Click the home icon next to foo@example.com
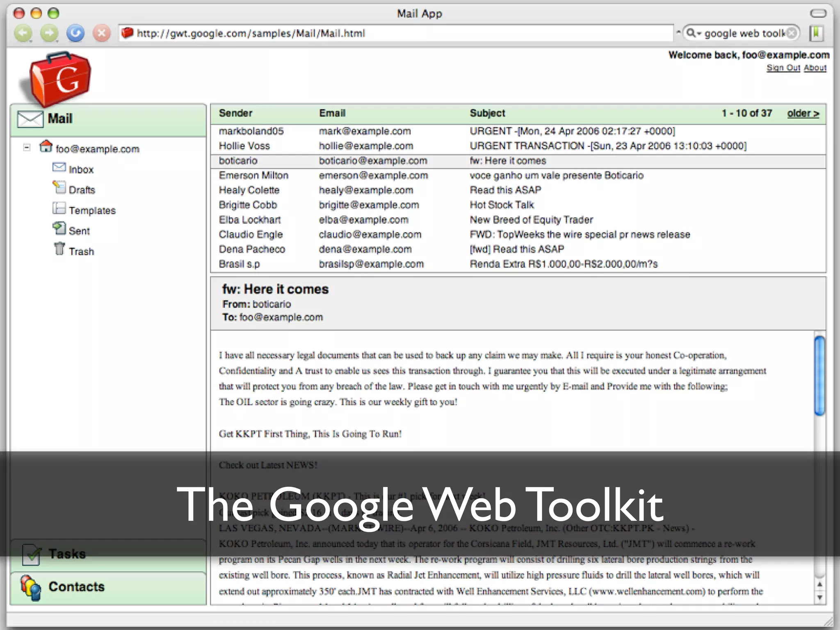The width and height of the screenshot is (840, 630). pyautogui.click(x=46, y=146)
